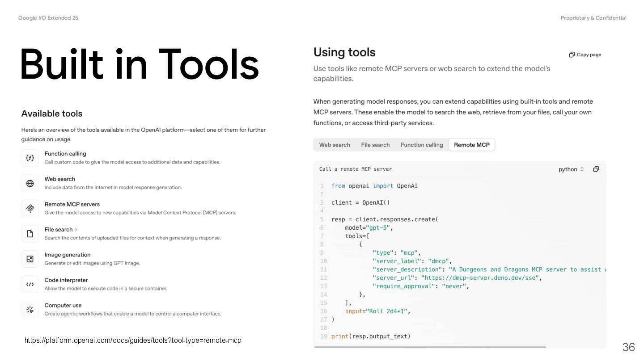Click the Google I/O Extended 25 header
Screen dimensions: 644x362
point(48,18)
